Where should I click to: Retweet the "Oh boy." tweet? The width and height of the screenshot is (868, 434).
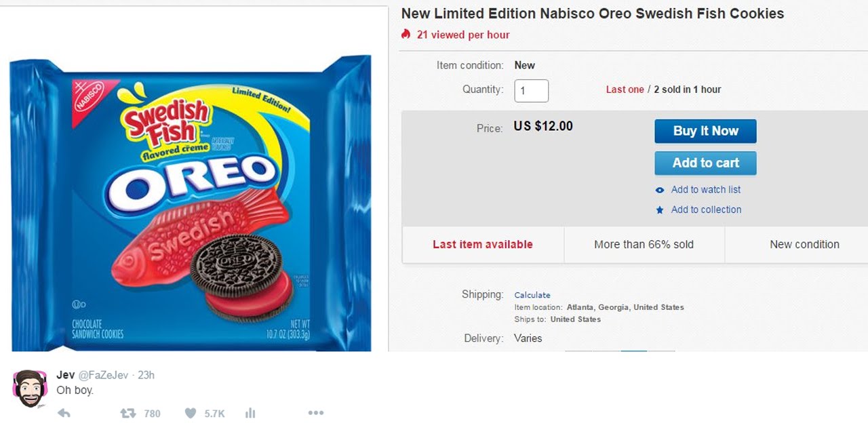127,413
